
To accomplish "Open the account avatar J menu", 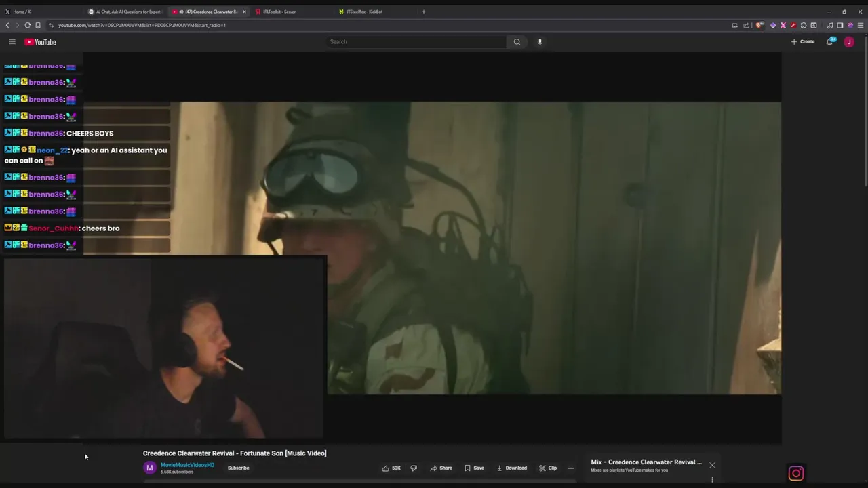I will (x=849, y=42).
